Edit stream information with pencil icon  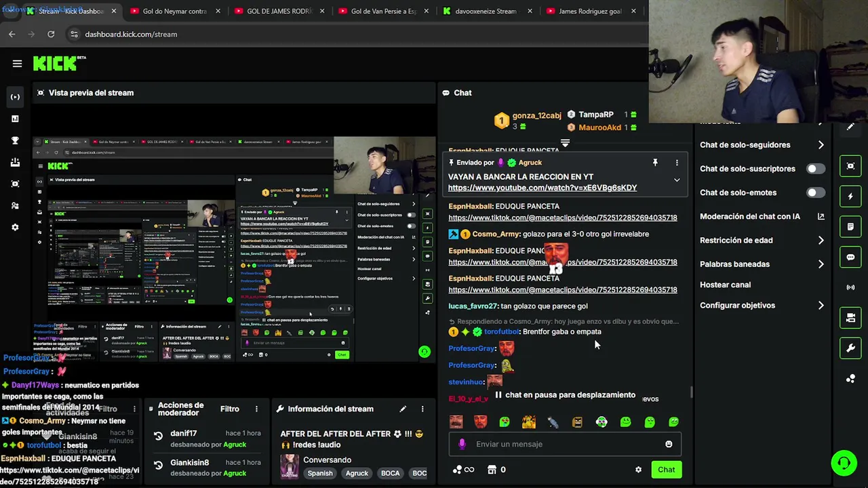403,409
